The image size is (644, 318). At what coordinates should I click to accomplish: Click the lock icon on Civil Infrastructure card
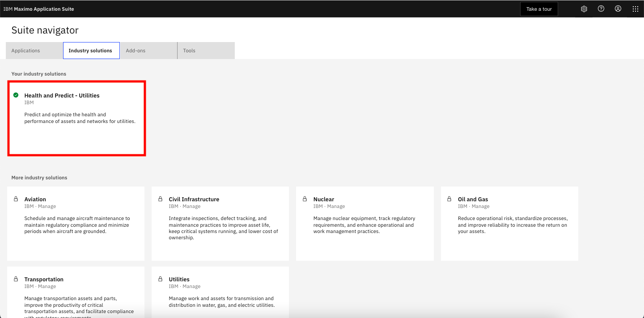click(161, 199)
